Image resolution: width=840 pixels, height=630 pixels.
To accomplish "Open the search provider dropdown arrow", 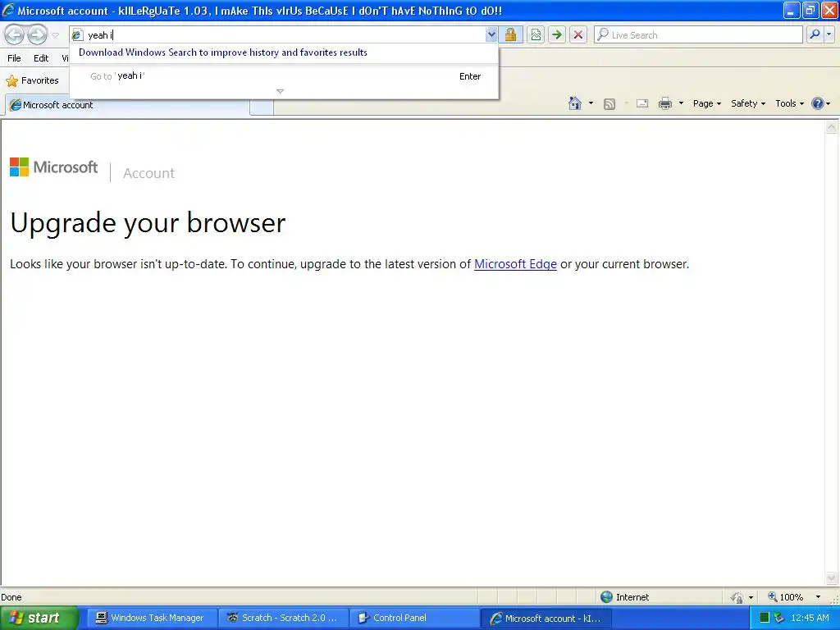I will tap(829, 34).
